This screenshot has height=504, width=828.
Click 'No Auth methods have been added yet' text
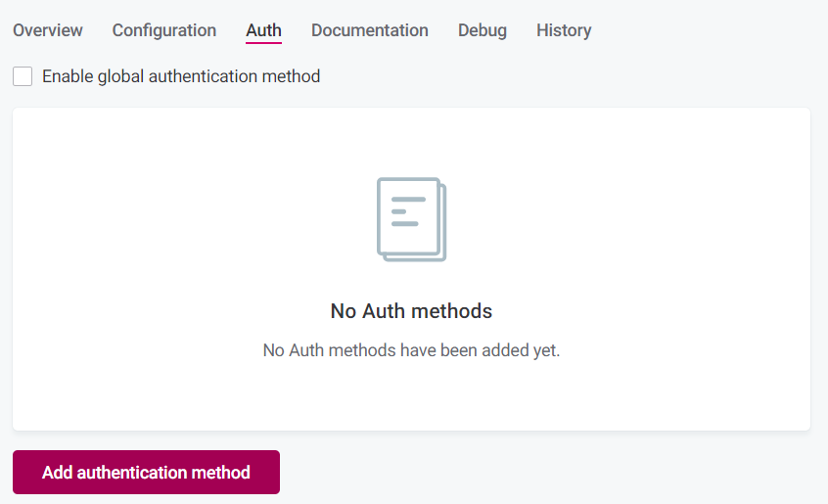coord(411,350)
